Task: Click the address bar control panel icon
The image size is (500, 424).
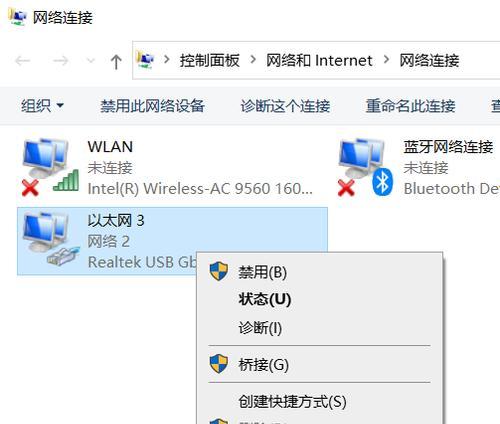Action: (x=145, y=60)
